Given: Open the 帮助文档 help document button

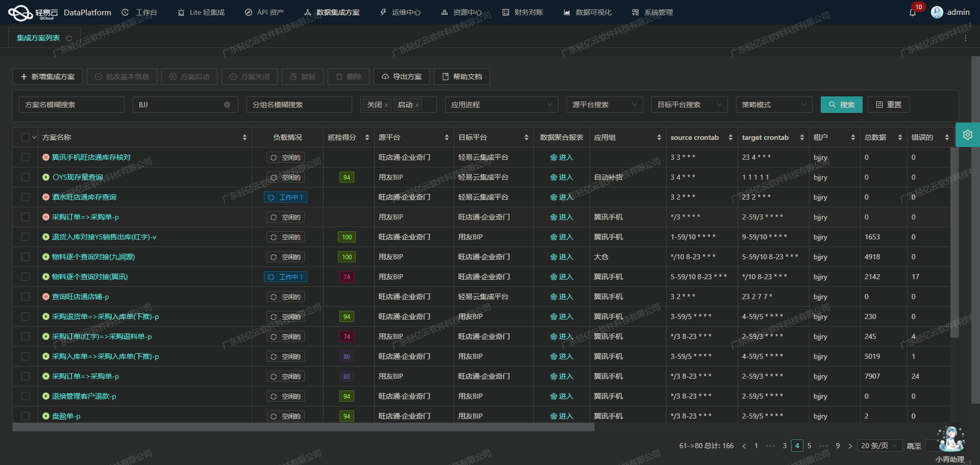Looking at the screenshot, I should click(x=461, y=77).
